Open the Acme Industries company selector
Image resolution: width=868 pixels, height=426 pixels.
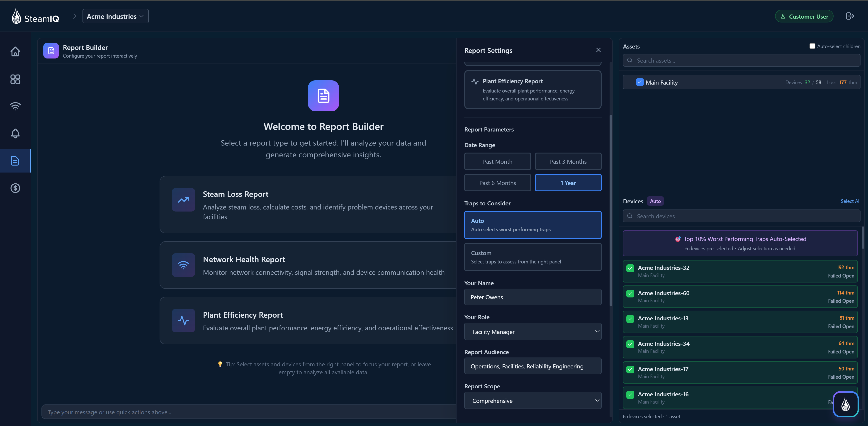115,16
